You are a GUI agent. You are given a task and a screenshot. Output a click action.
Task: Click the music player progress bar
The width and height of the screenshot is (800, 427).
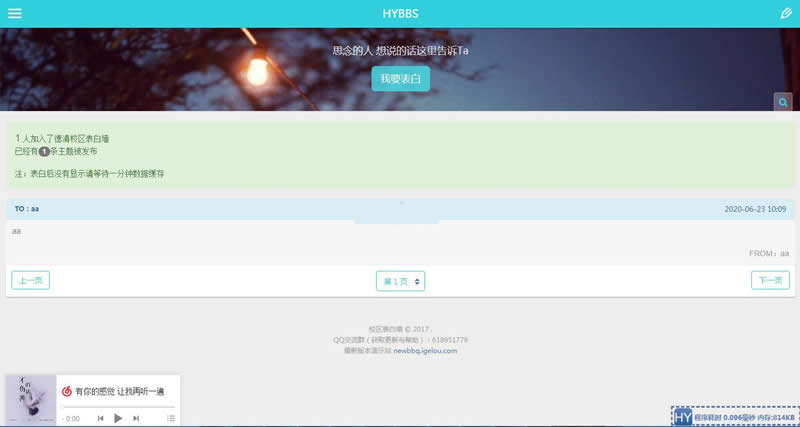point(120,406)
